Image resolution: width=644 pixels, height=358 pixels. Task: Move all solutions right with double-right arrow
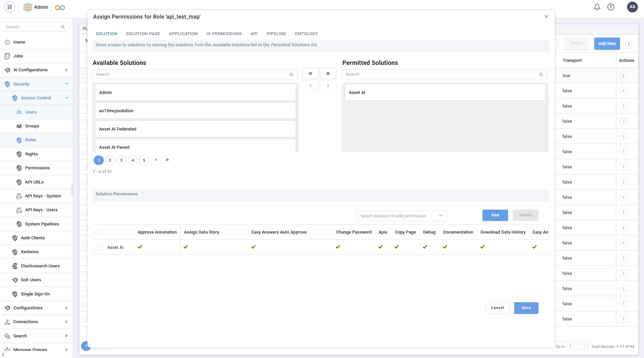[x=328, y=73]
